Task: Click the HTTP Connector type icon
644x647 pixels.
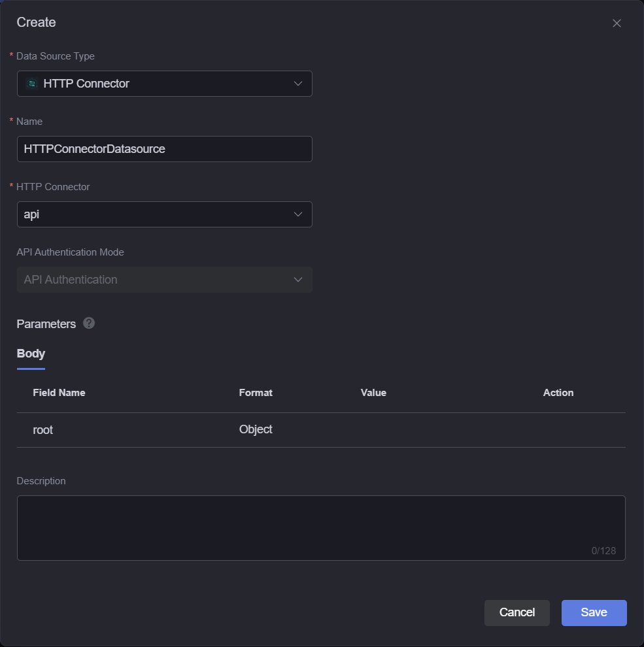Action: (32, 84)
